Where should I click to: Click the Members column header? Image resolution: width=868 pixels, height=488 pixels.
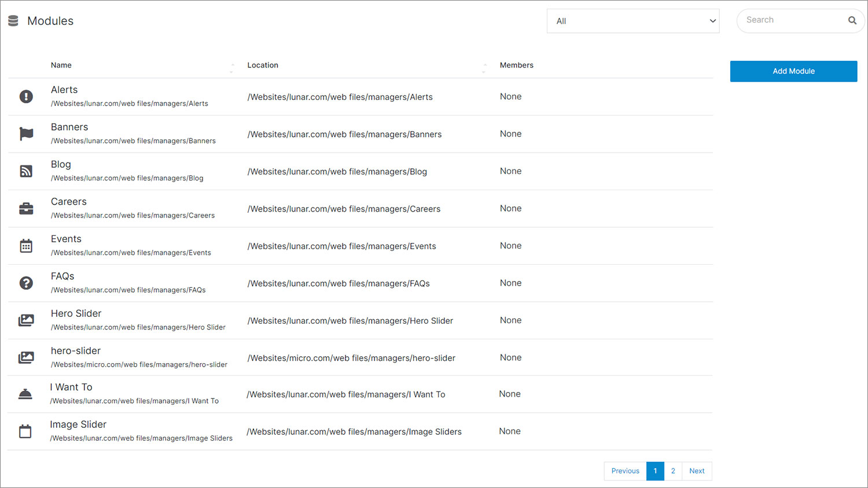517,65
